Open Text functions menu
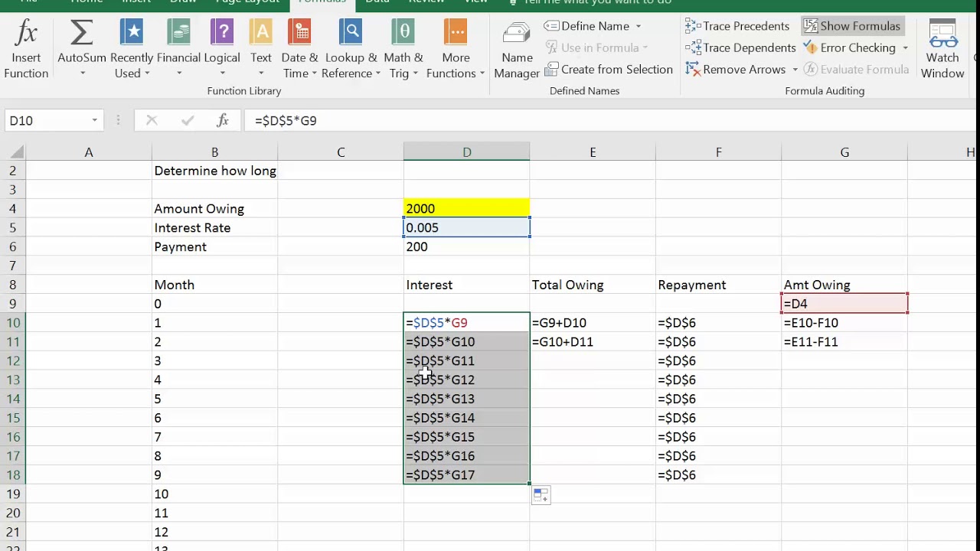The height and width of the screenshot is (551, 980). 261,50
